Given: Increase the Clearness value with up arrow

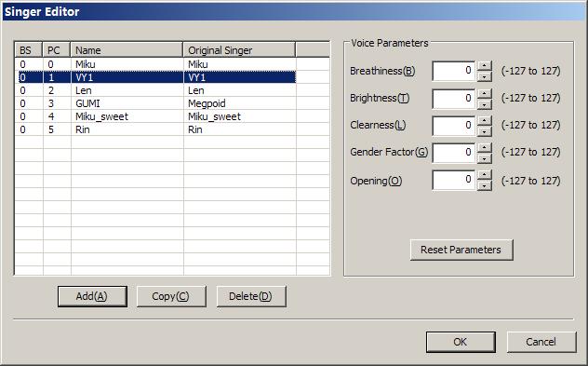Looking at the screenshot, I should [485, 120].
